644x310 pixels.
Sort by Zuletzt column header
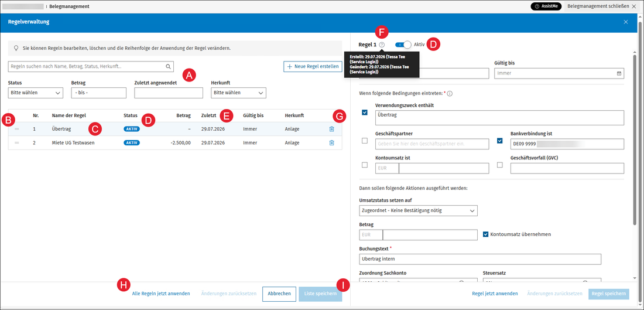[x=208, y=115]
